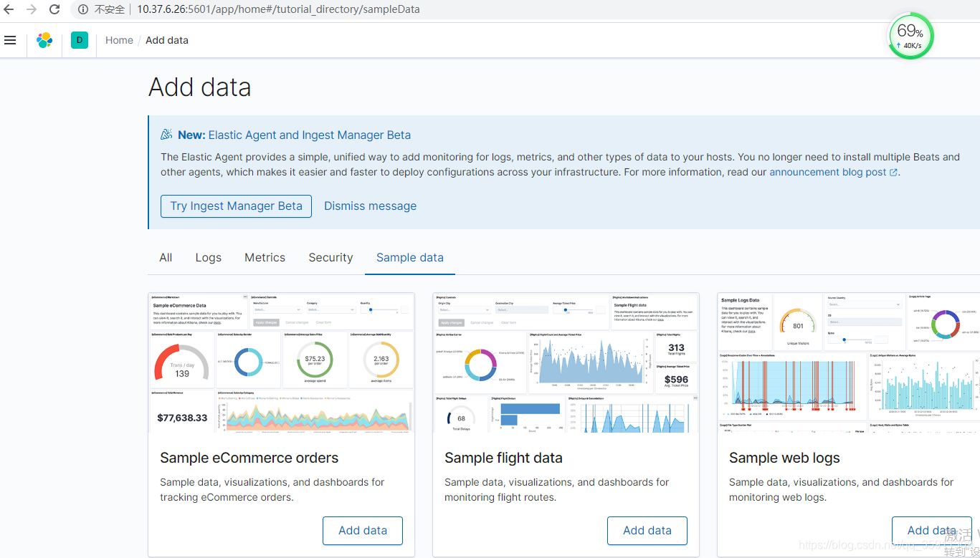Screen dimensions: 980x558
Task: Click the 313 total flights figure
Action: [676, 348]
